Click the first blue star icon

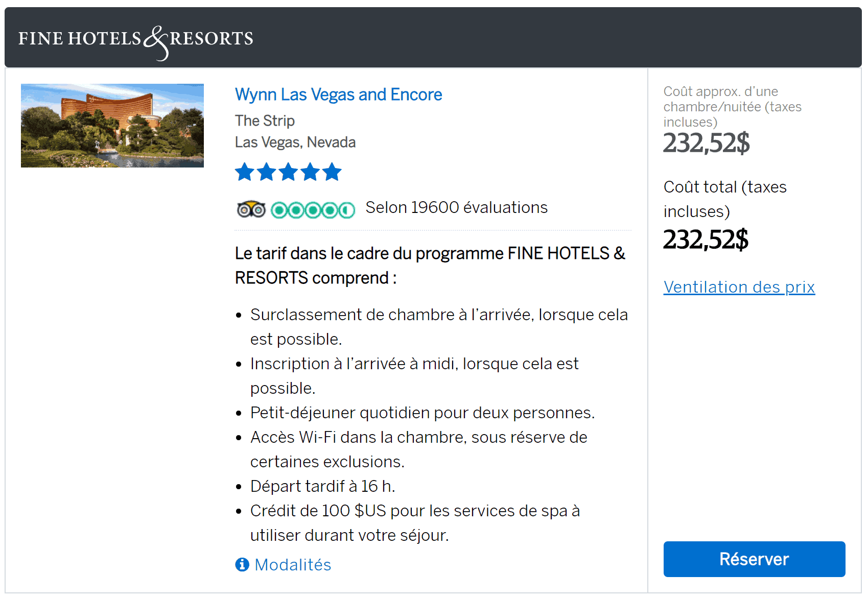point(244,172)
